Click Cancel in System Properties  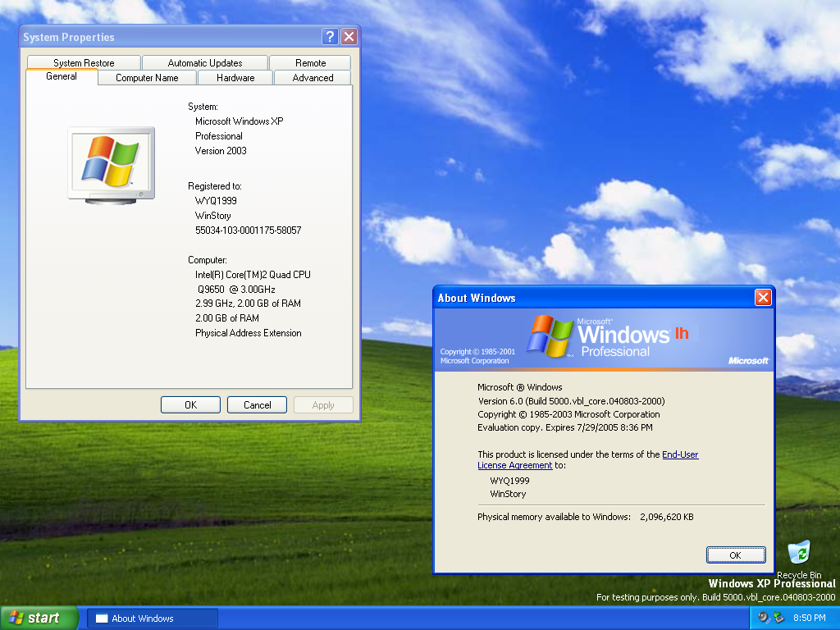(257, 405)
